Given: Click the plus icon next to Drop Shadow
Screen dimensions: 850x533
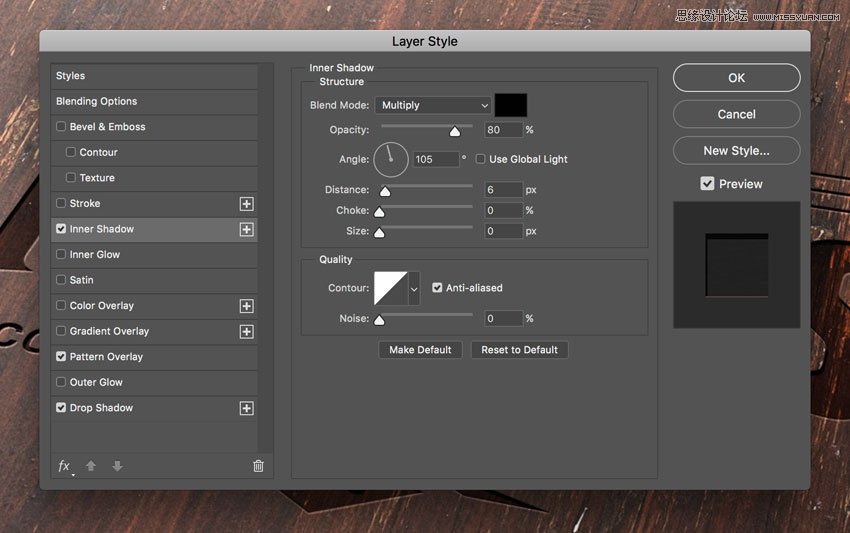Looking at the screenshot, I should (x=246, y=408).
